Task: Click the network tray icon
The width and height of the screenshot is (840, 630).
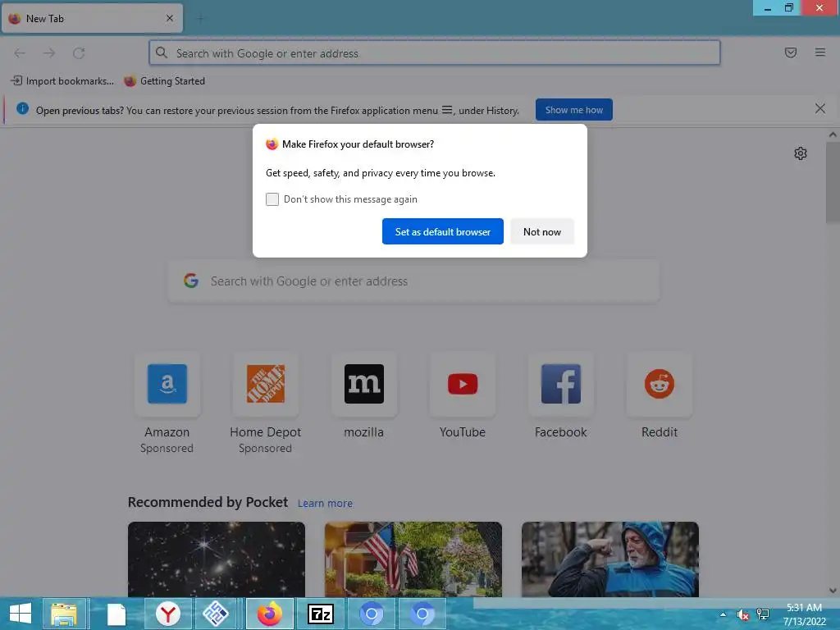Action: [762, 614]
